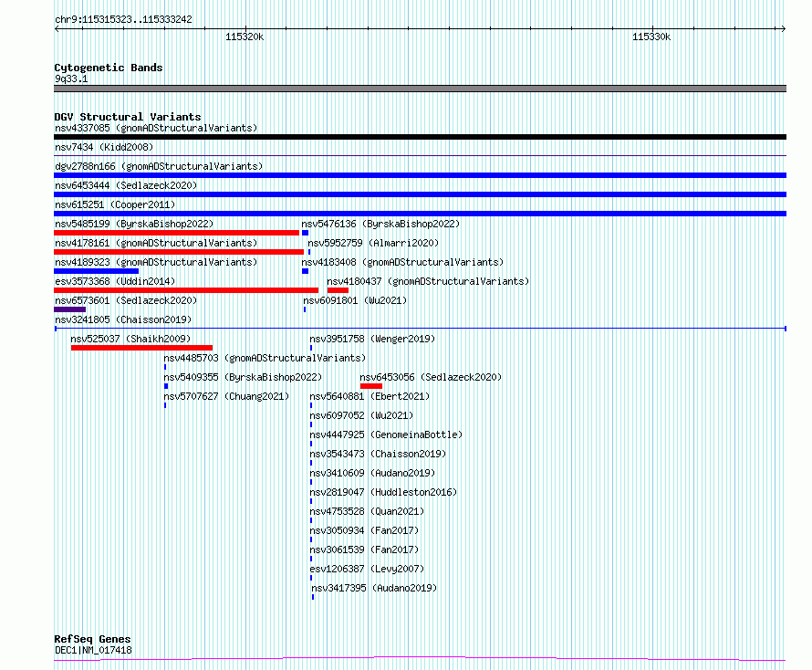Click nsv3410609 (Audano2019) label
The height and width of the screenshot is (670, 812).
tap(372, 473)
